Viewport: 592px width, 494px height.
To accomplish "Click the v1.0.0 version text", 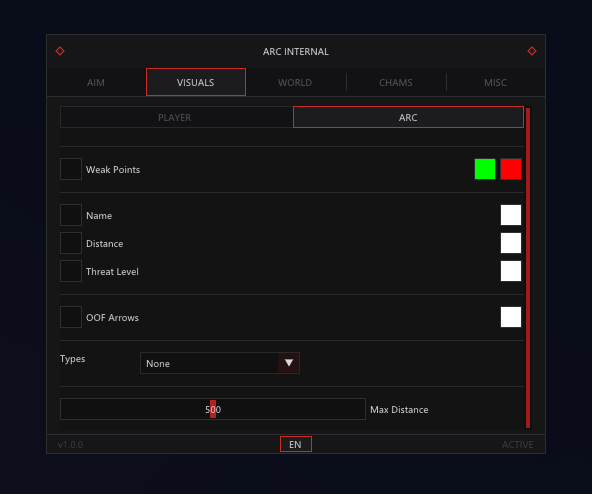I will point(71,445).
